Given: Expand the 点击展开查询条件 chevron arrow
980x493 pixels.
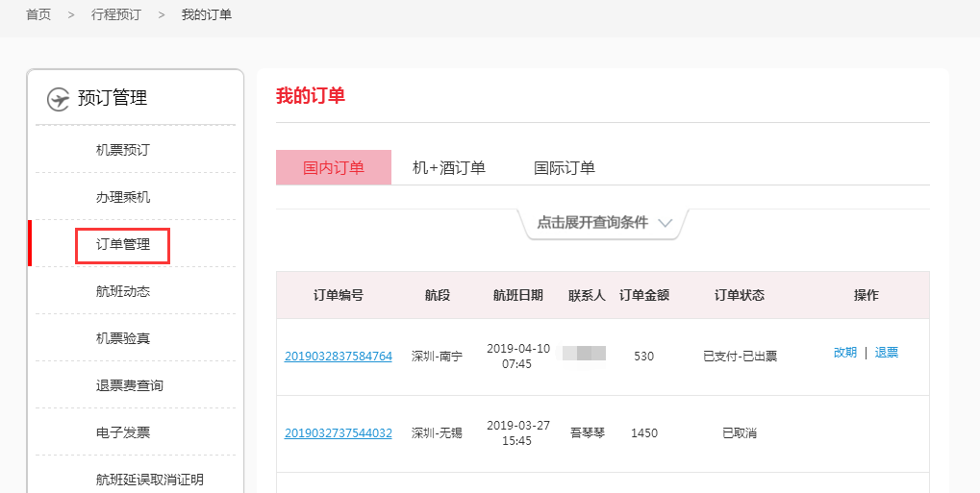Looking at the screenshot, I should click(665, 223).
